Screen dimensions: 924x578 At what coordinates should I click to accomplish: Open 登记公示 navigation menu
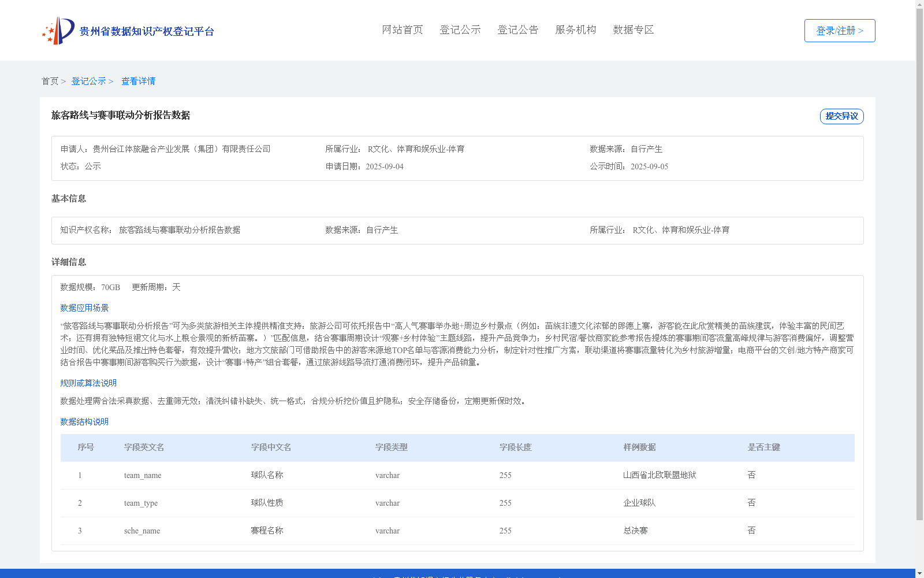click(x=460, y=29)
